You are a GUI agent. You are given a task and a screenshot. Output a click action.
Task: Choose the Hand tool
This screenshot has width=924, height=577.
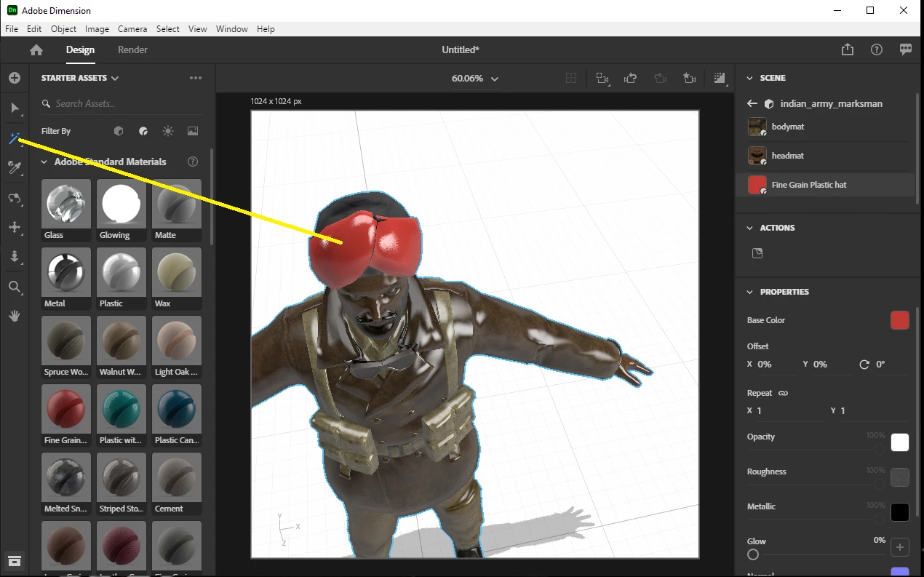[15, 317]
